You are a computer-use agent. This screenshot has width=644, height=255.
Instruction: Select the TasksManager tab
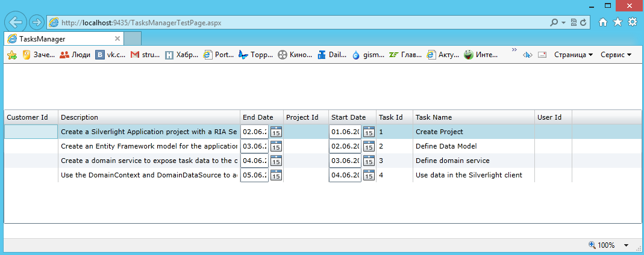tap(64, 38)
